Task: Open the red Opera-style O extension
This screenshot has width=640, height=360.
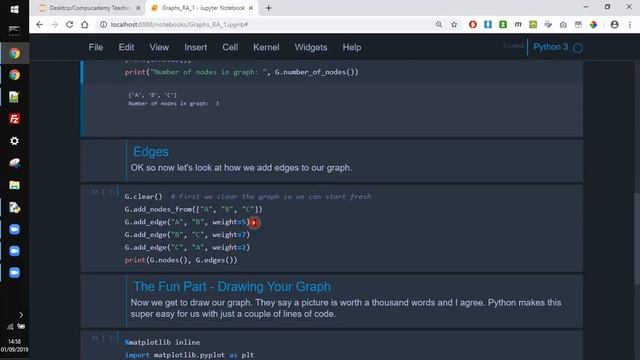Action: click(x=473, y=24)
